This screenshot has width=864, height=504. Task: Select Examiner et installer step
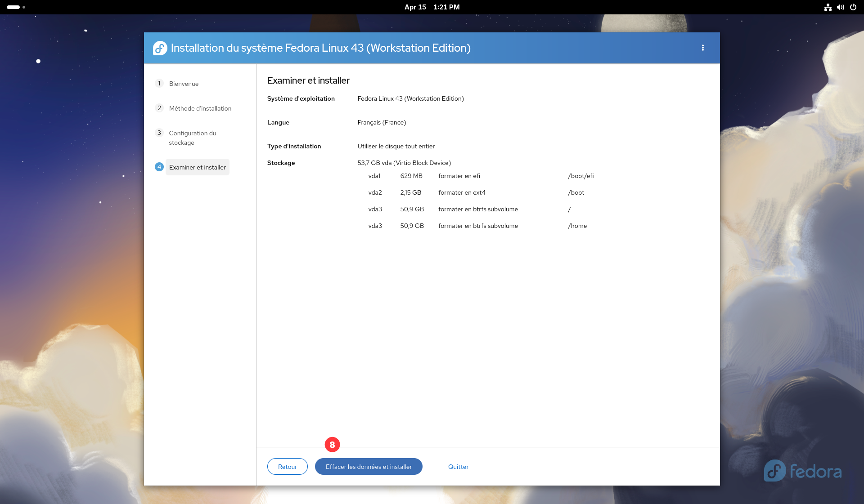(197, 167)
